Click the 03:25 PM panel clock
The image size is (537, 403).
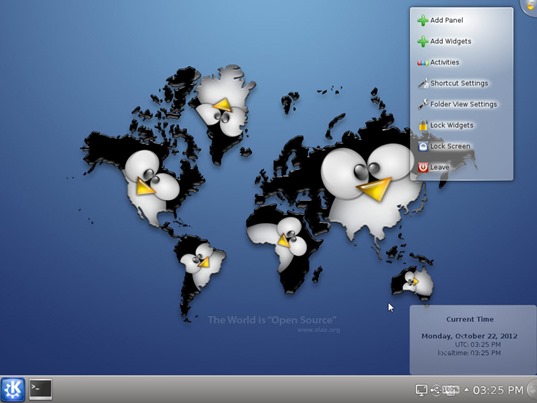498,390
